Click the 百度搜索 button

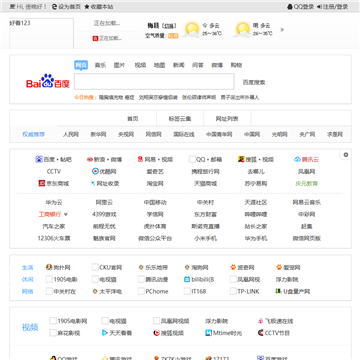click(x=254, y=82)
